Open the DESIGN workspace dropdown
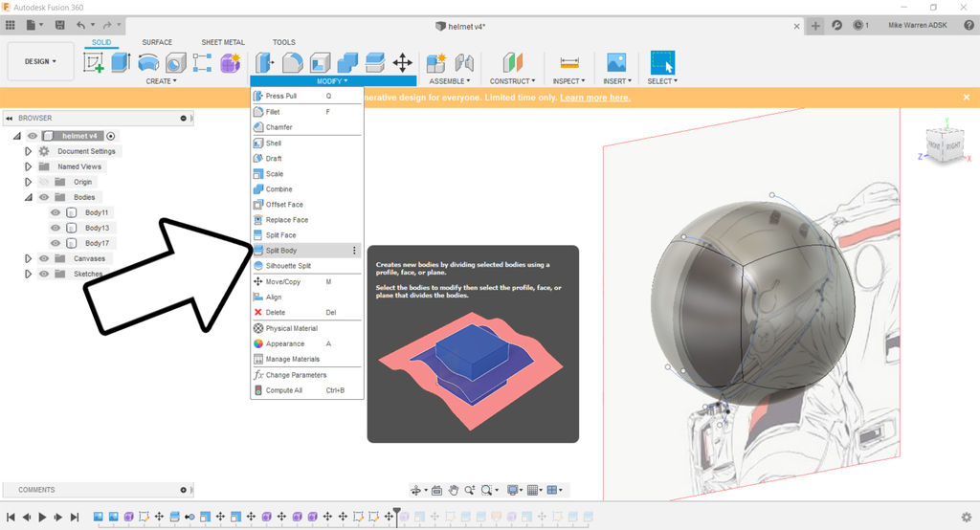Screen dimensions: 980x530 [40, 61]
